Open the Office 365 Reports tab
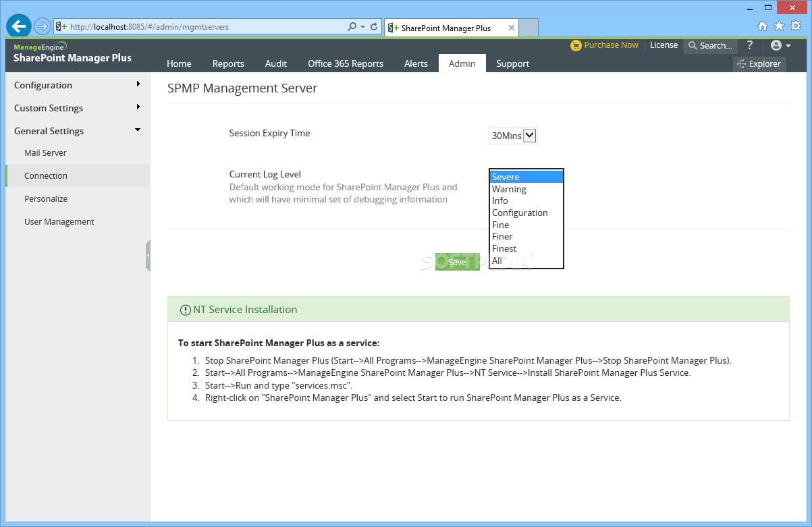Viewport: 812px width, 527px height. click(346, 63)
